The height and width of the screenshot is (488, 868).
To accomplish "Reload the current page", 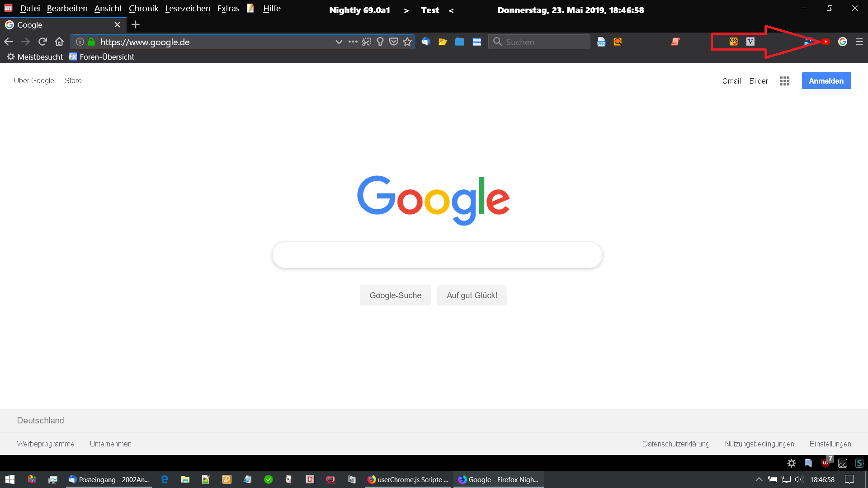I will [42, 42].
